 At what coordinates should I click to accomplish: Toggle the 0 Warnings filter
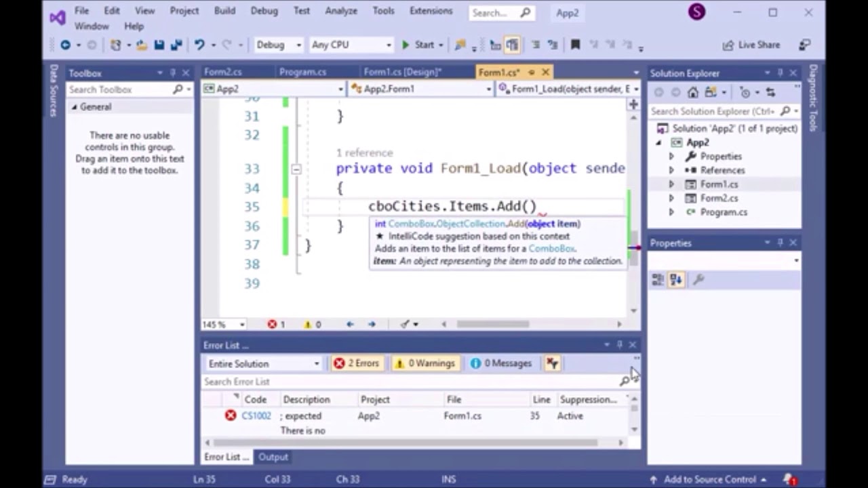(x=425, y=363)
